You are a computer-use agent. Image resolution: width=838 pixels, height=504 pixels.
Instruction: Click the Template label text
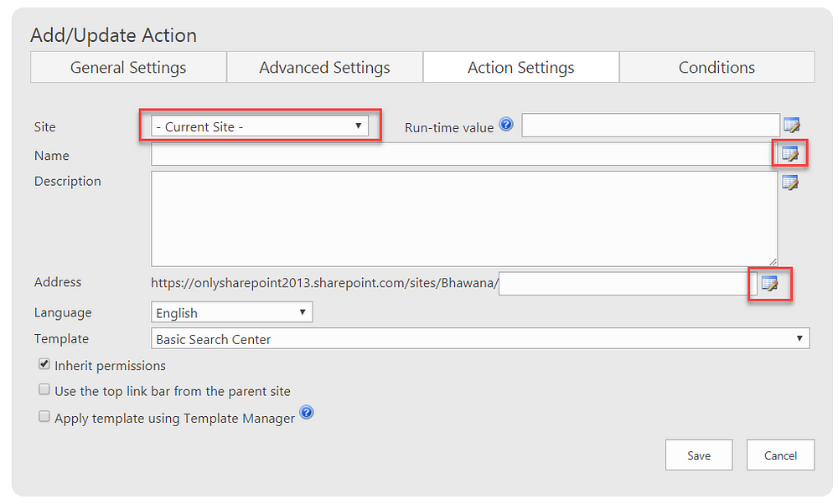tap(61, 338)
